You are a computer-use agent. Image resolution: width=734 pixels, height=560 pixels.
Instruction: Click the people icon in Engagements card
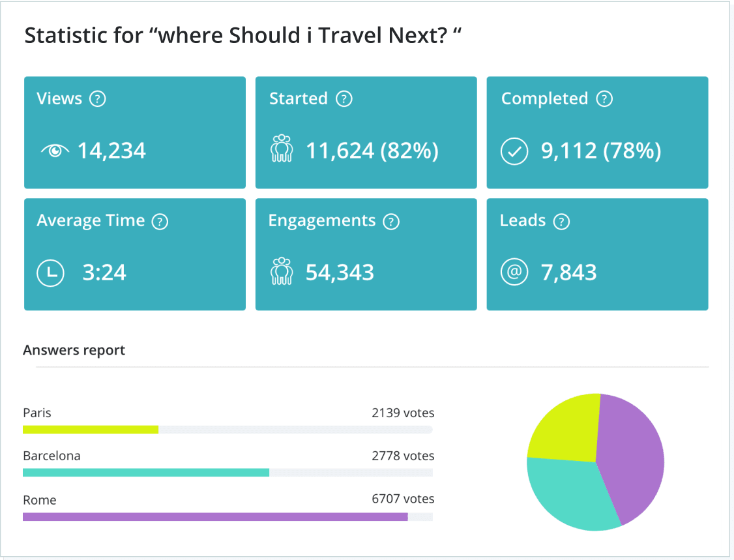pos(282,271)
